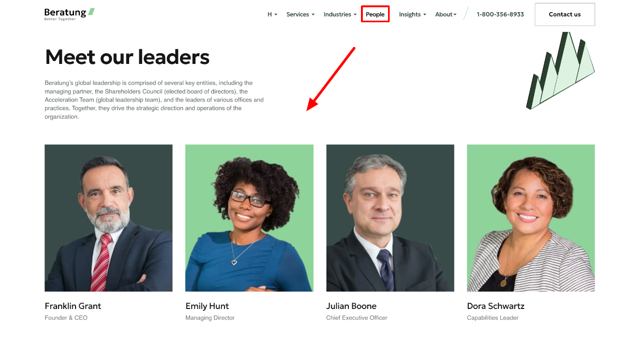The width and height of the screenshot is (644, 339).
Task: Expand the Industries menu
Action: [x=340, y=15]
